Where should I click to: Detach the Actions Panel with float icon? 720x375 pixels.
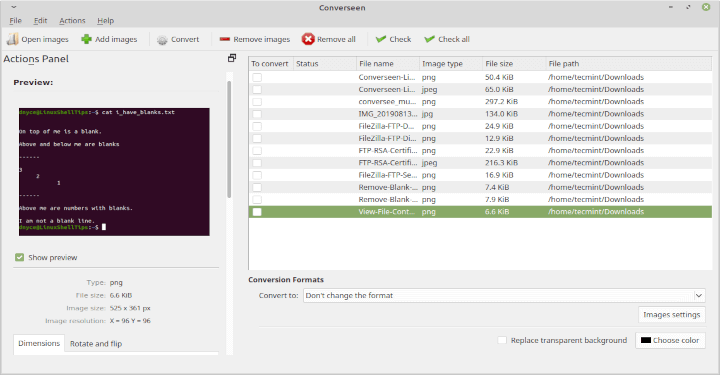(232, 58)
